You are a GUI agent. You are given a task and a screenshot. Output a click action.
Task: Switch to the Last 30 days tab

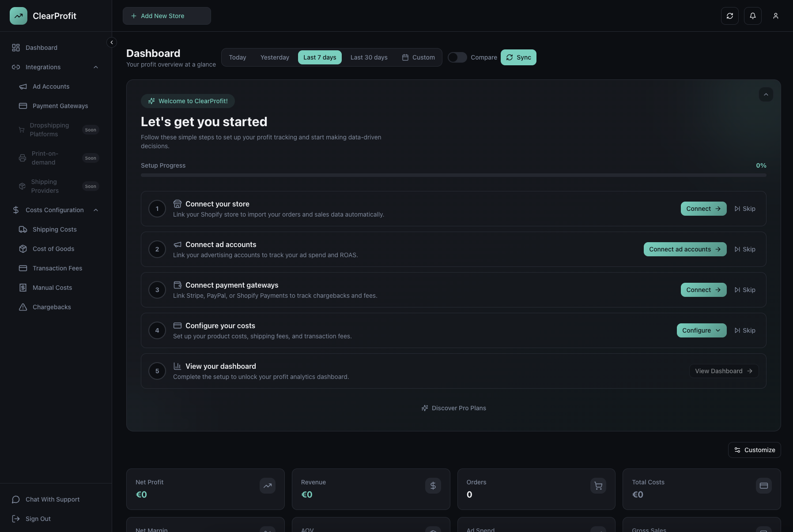369,57
